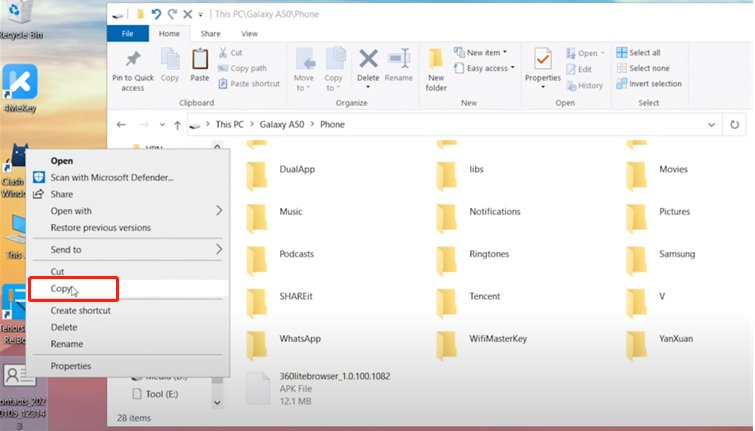Click Pin to Quick access icon
This screenshot has width=755, height=431.
tap(133, 60)
